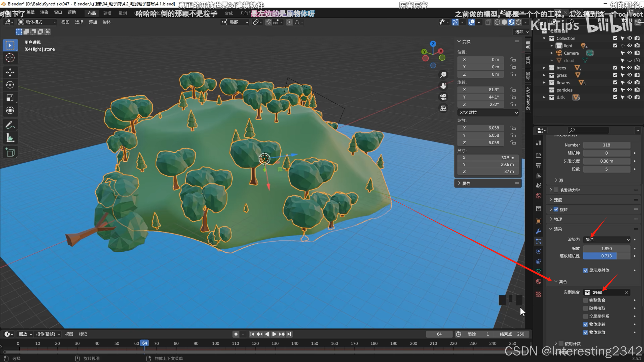Activate the Annotate pencil tool
This screenshot has height=362, width=644.
pyautogui.click(x=10, y=125)
